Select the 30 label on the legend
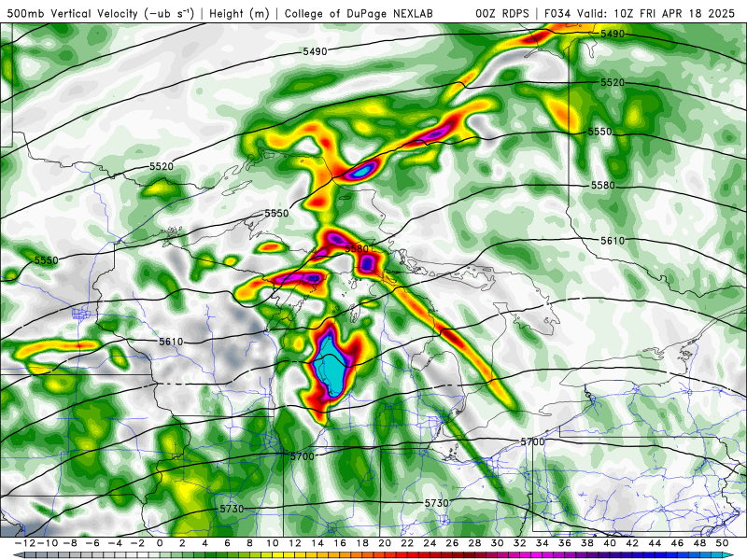This screenshot has height=560, width=747. click(498, 543)
